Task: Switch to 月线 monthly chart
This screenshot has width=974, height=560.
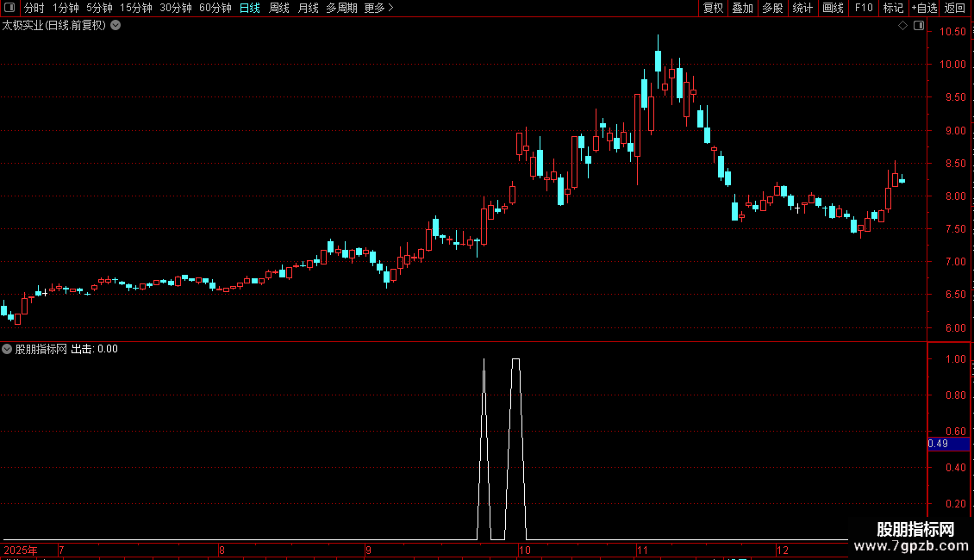Action: [x=308, y=8]
